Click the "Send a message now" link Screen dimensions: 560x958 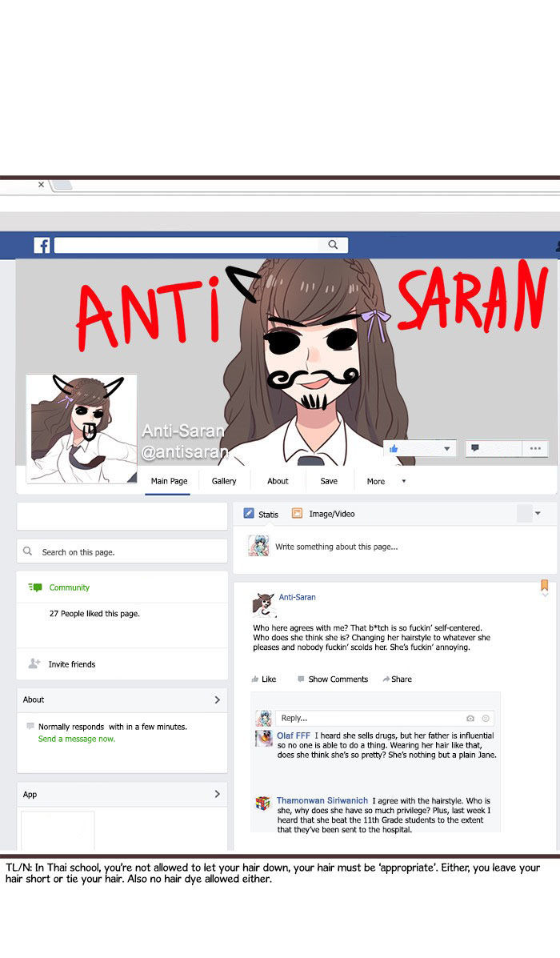point(77,739)
